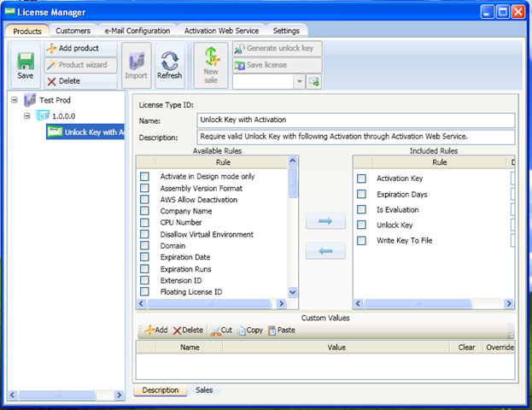
Task: Switch to the Sales bottom tab
Action: 204,390
